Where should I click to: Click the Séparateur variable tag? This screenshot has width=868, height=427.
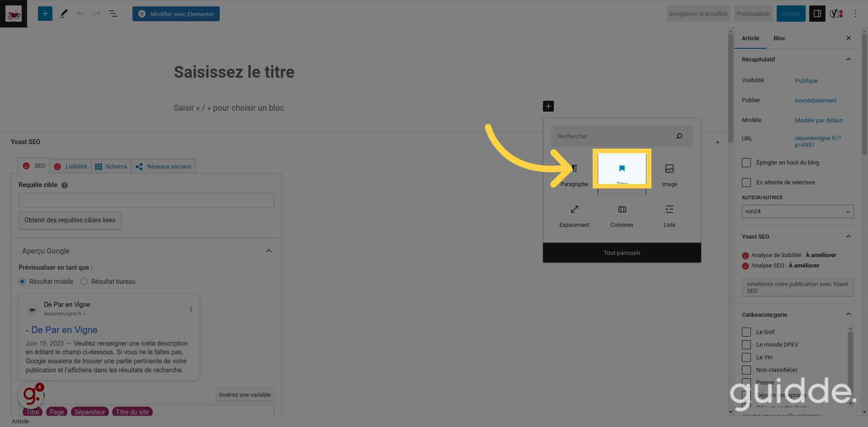tap(90, 412)
